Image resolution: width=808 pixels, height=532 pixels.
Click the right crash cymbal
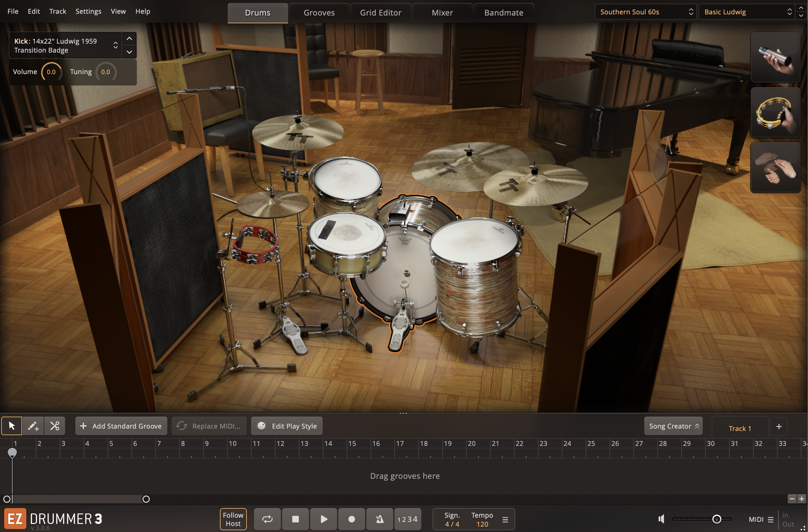[535, 185]
